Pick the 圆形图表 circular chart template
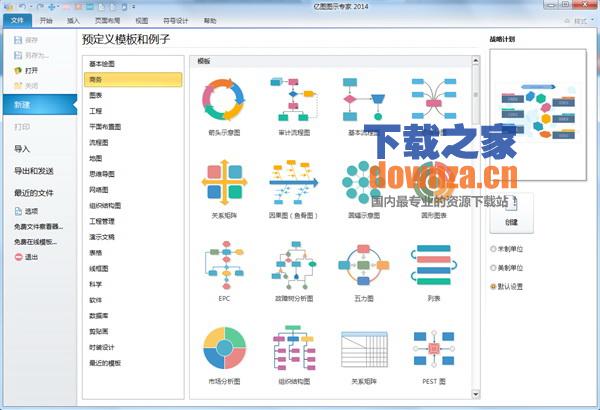Image resolution: width=600 pixels, height=410 pixels. click(x=434, y=183)
